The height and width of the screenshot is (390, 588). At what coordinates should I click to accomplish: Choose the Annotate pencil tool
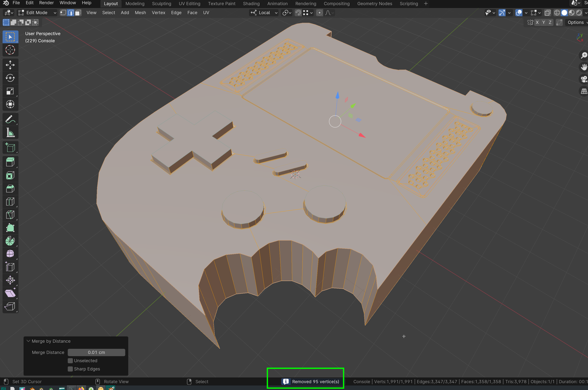point(10,120)
